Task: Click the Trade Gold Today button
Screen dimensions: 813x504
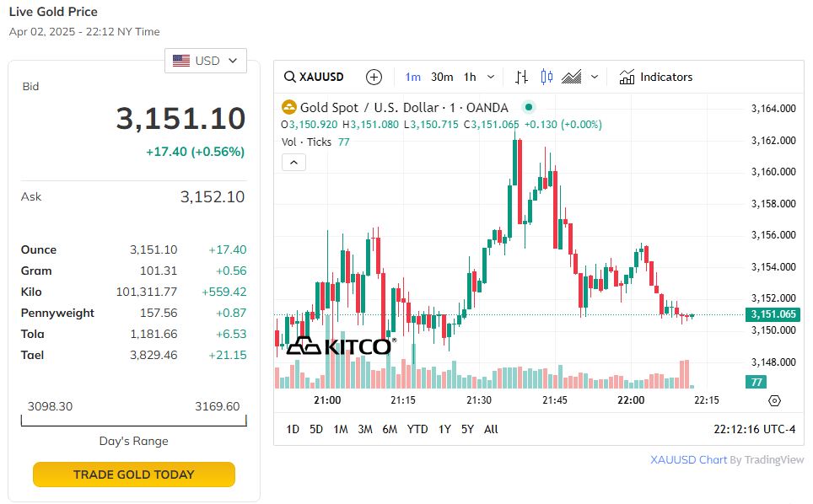Action: coord(134,475)
